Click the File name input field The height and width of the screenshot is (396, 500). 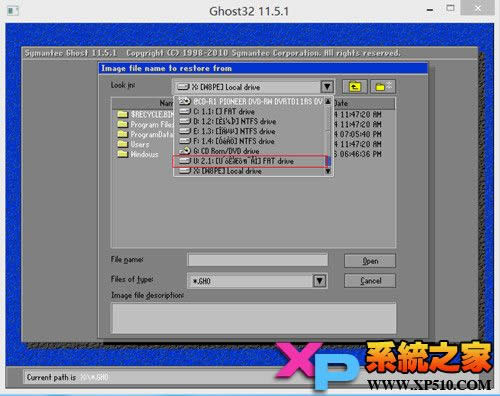click(258, 260)
